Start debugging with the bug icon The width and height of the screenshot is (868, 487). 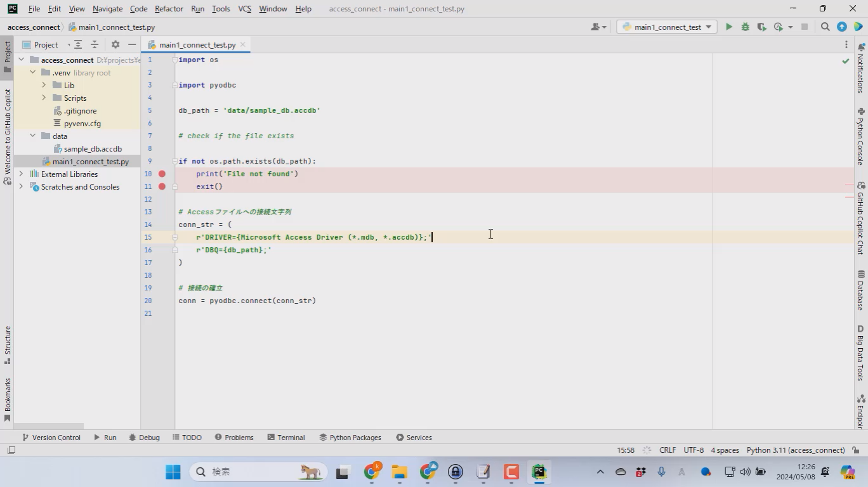point(746,27)
